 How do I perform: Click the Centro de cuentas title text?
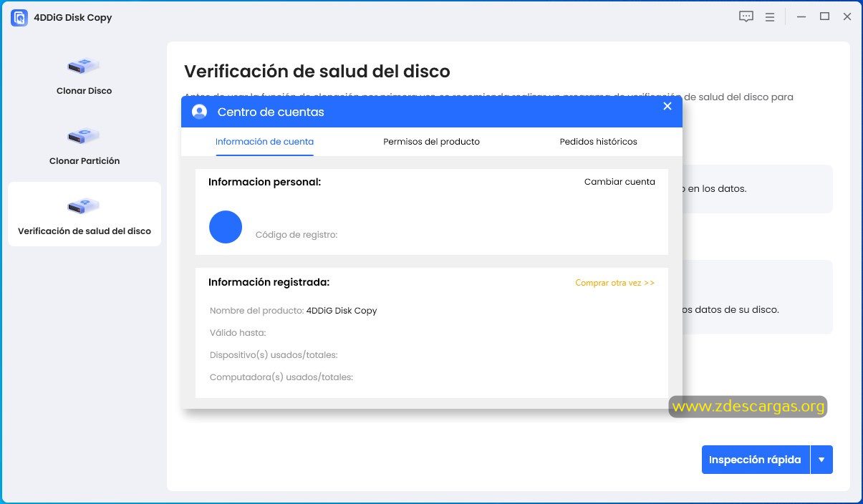pyautogui.click(x=271, y=112)
